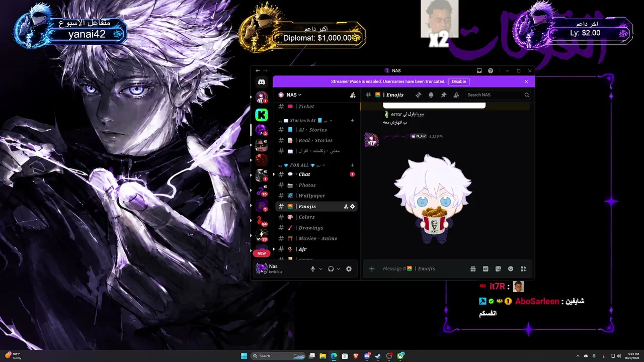Open the Threads icon in channel header
The width and height of the screenshot is (644, 362).
click(x=418, y=95)
